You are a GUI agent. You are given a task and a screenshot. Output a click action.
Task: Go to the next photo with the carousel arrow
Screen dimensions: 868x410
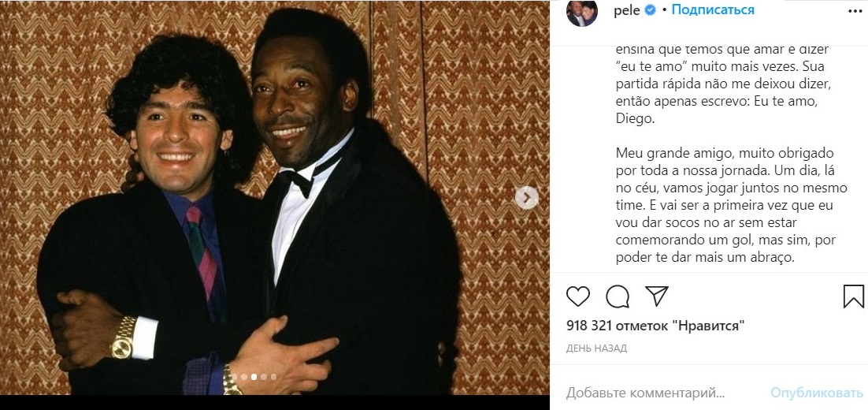click(526, 198)
